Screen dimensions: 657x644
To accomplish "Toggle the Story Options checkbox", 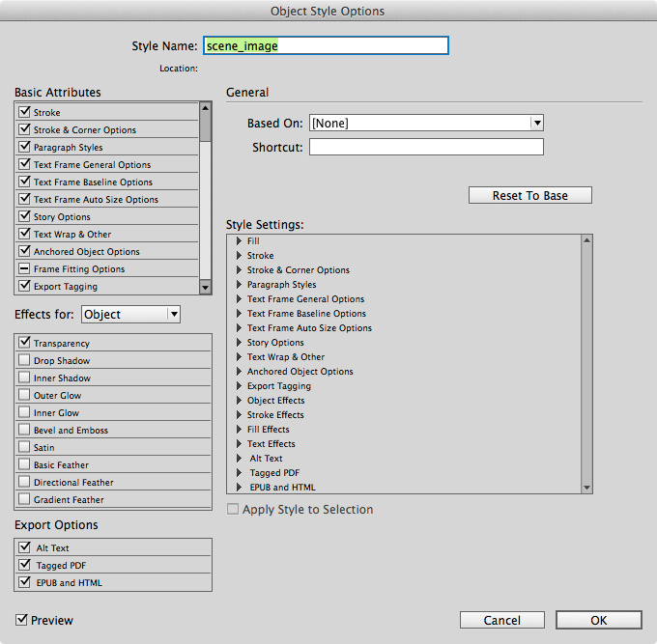I will click(x=25, y=216).
